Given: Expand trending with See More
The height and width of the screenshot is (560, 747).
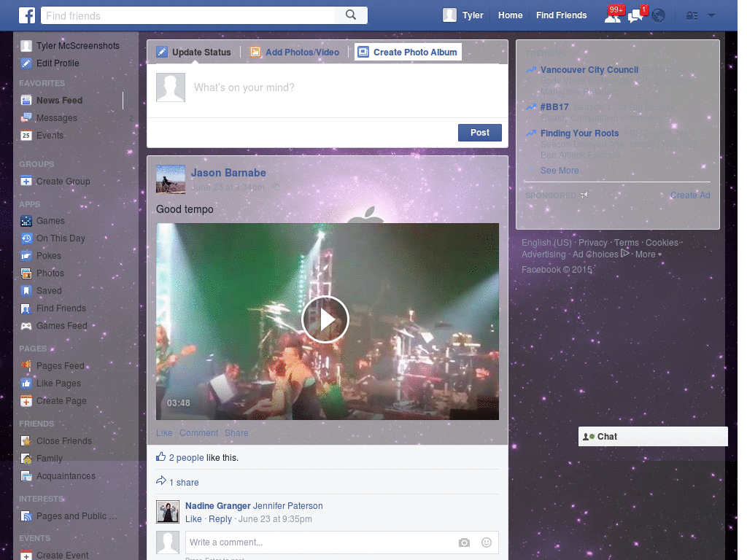Looking at the screenshot, I should point(560,171).
